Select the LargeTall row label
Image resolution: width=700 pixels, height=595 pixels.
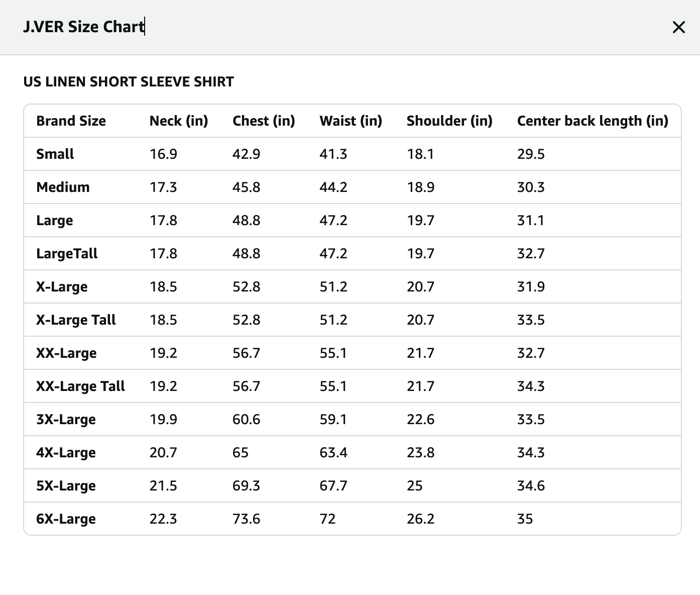click(67, 254)
